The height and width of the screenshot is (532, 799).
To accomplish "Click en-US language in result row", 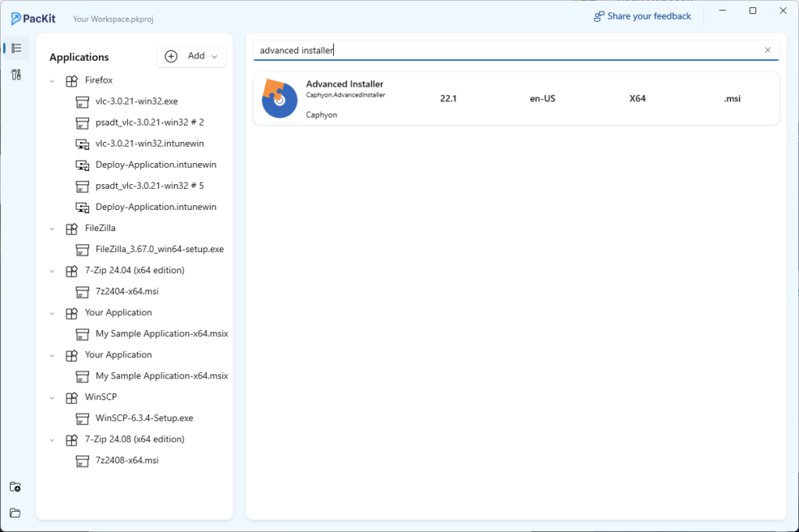I will (543, 99).
